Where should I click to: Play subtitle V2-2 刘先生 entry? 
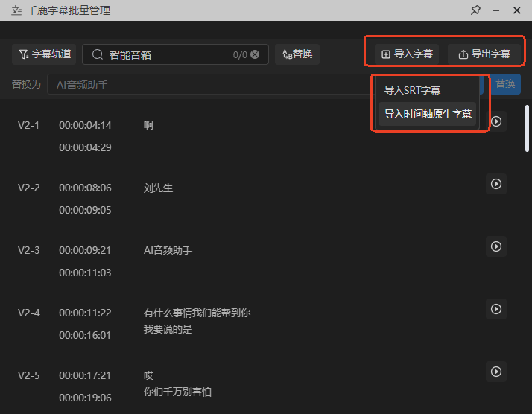coord(496,184)
